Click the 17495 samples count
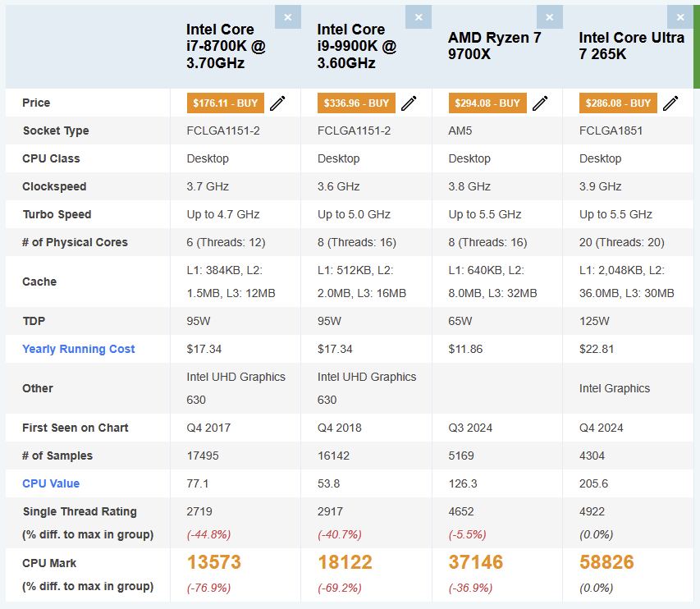The width and height of the screenshot is (700, 609). (x=203, y=456)
